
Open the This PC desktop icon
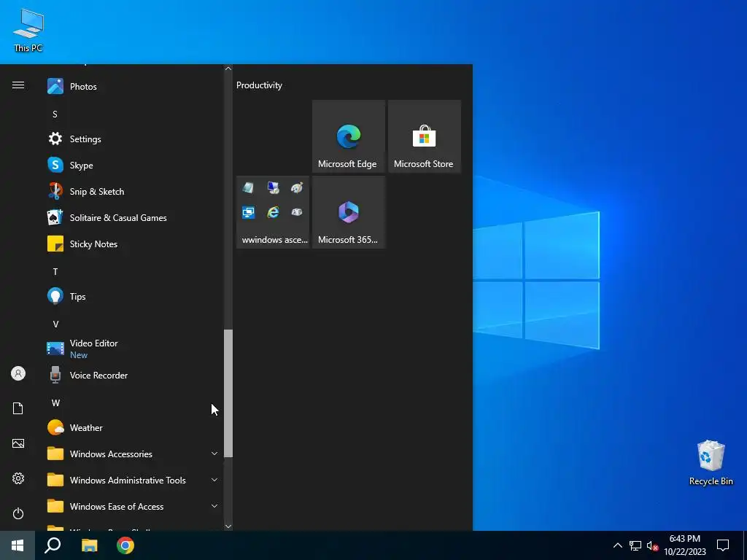(x=28, y=29)
